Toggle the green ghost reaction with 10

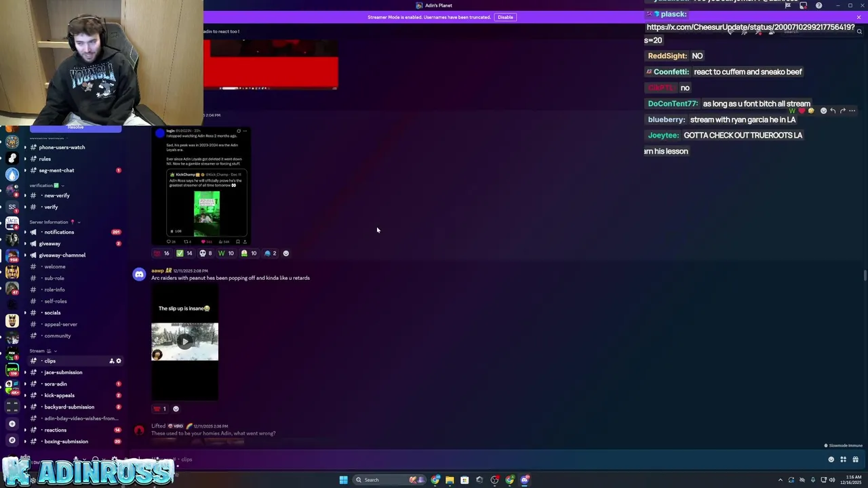(x=249, y=253)
